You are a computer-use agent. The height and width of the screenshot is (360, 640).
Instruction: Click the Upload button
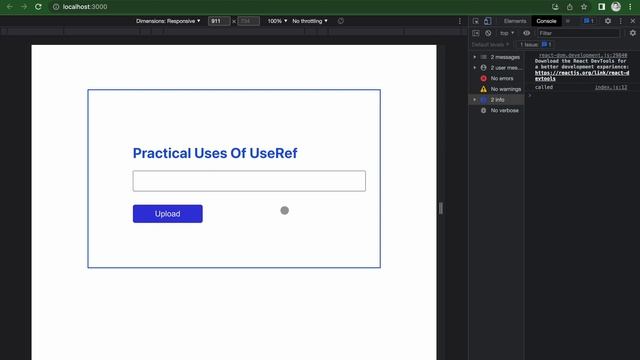[x=167, y=214]
